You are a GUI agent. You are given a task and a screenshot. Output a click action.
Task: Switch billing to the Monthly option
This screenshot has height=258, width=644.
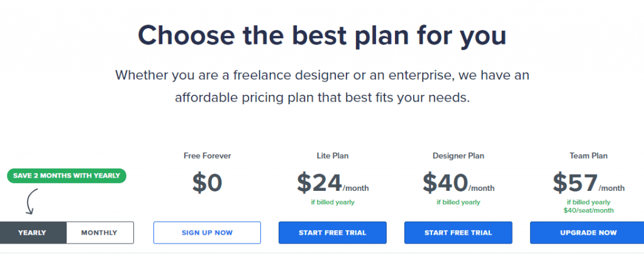pyautogui.click(x=99, y=232)
